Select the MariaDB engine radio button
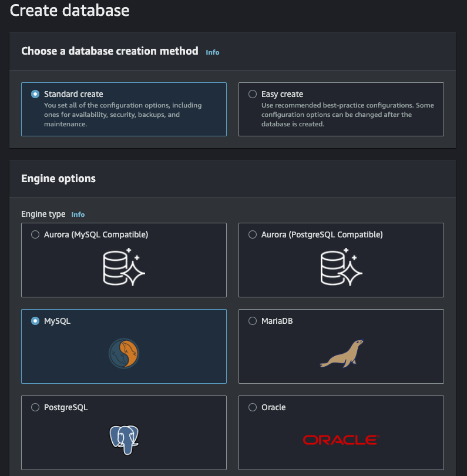467x476 pixels. [253, 321]
